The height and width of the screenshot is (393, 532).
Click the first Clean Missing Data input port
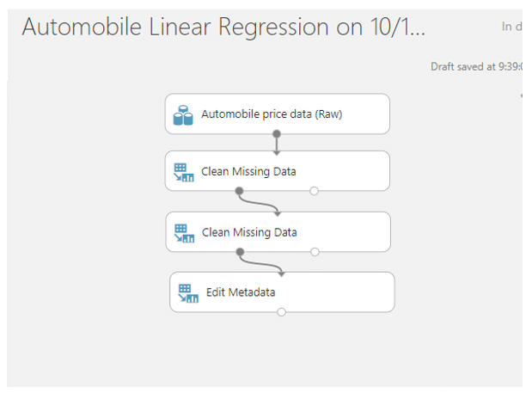click(x=277, y=153)
